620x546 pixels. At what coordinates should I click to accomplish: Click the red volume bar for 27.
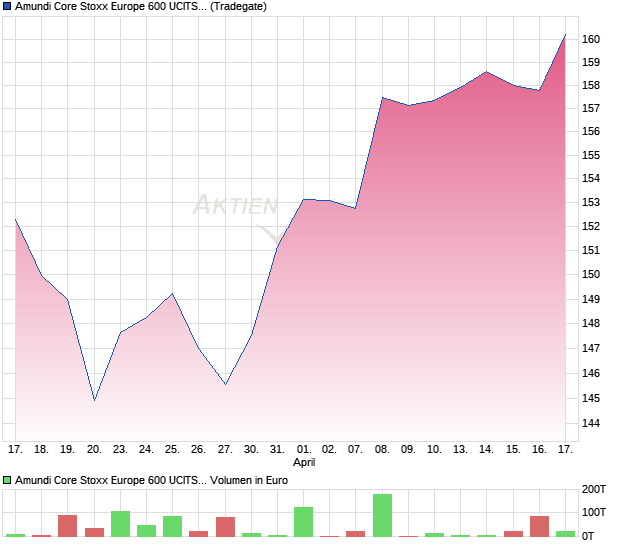point(225,527)
